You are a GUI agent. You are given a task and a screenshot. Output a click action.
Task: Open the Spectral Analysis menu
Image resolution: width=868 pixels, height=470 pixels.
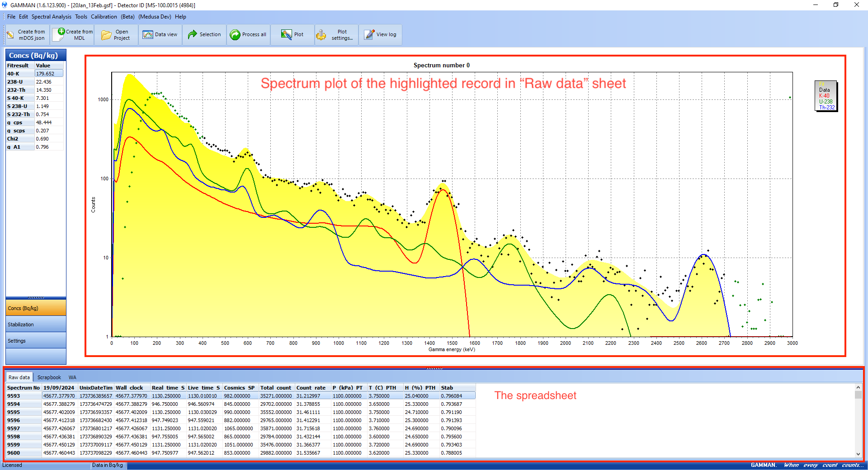[x=51, y=17]
